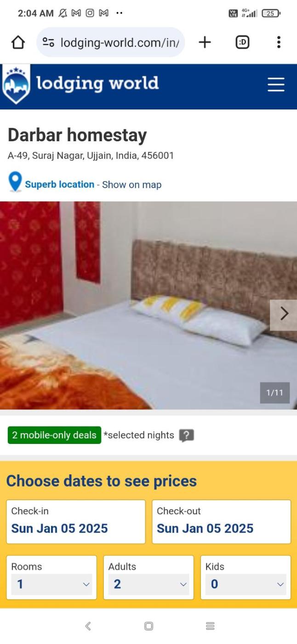Open the Lodging World hamburger menu
Screen dimensions: 297x644
tap(276, 85)
